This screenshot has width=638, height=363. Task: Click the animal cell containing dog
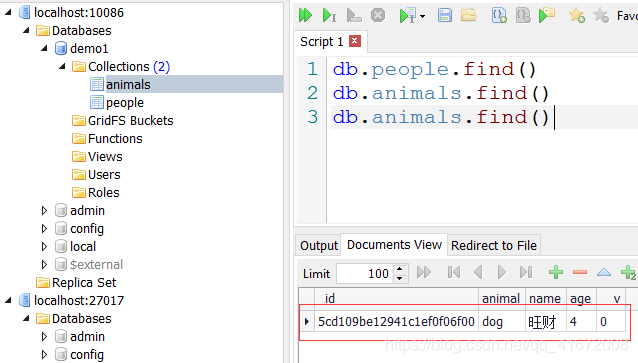502,321
